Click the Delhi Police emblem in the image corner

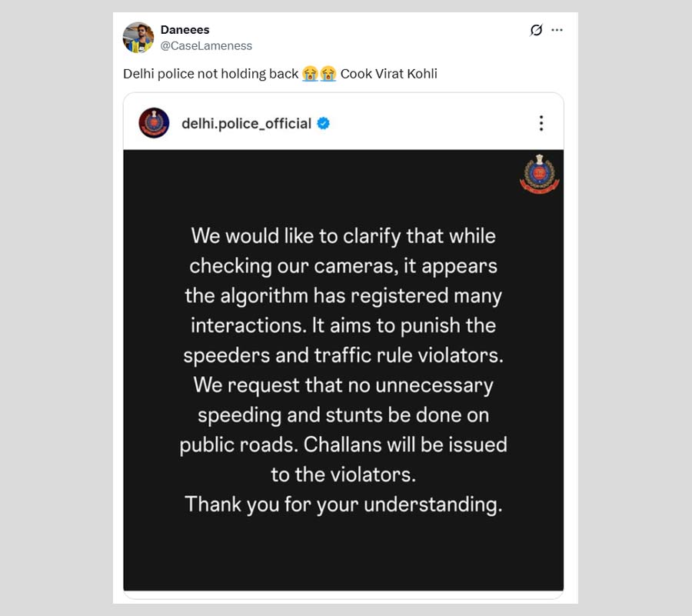[539, 175]
